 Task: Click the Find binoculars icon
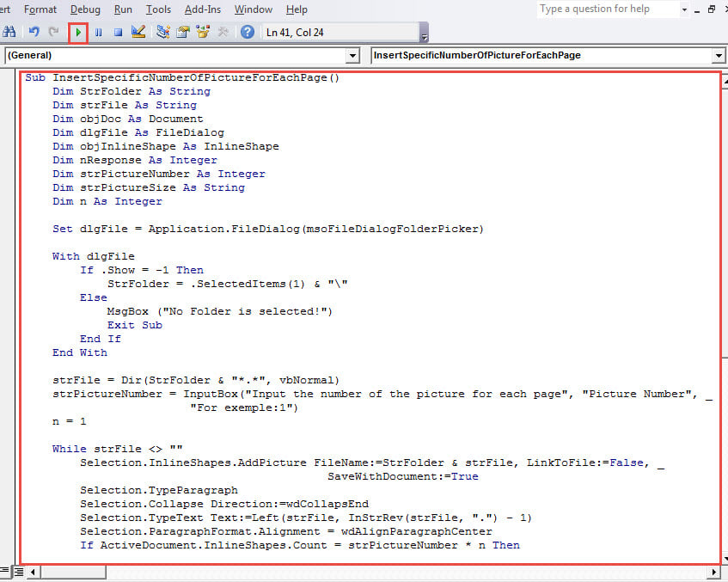pyautogui.click(x=11, y=33)
